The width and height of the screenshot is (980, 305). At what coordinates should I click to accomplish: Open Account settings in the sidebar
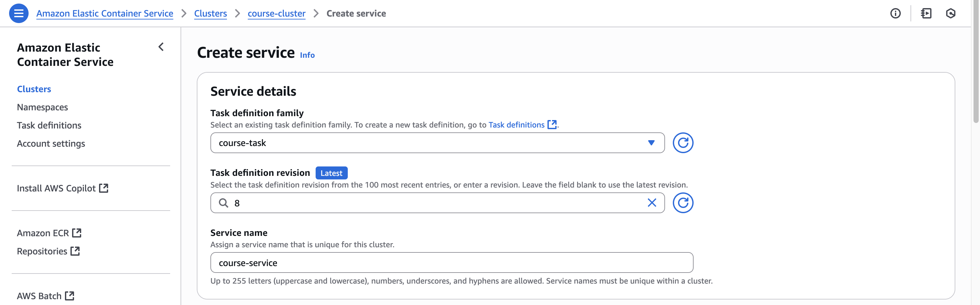point(51,144)
